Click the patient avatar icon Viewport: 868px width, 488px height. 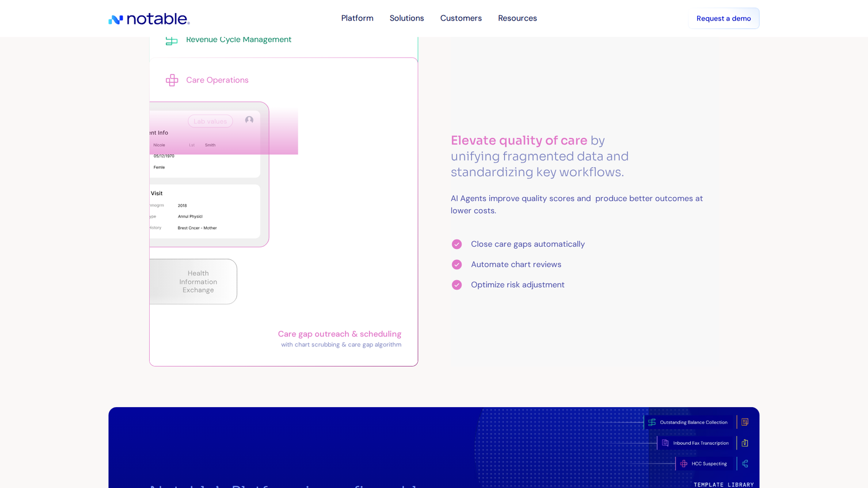pos(249,120)
